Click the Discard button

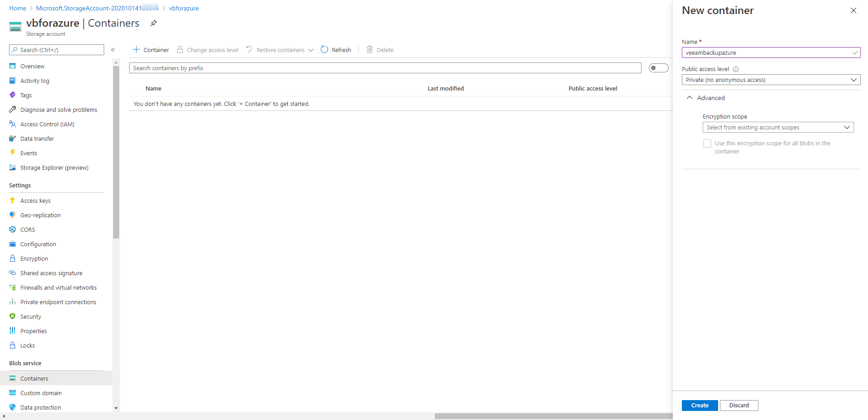[x=739, y=406]
